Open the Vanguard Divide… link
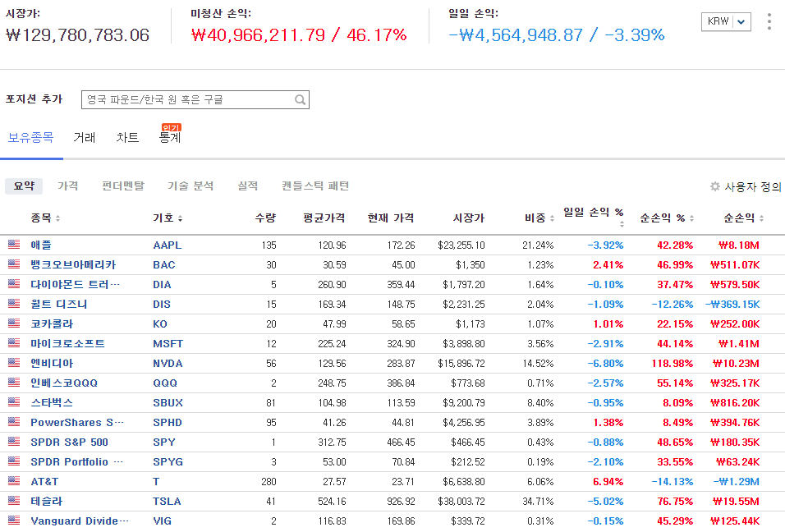Viewport: 785px width, 532px height. [80, 521]
